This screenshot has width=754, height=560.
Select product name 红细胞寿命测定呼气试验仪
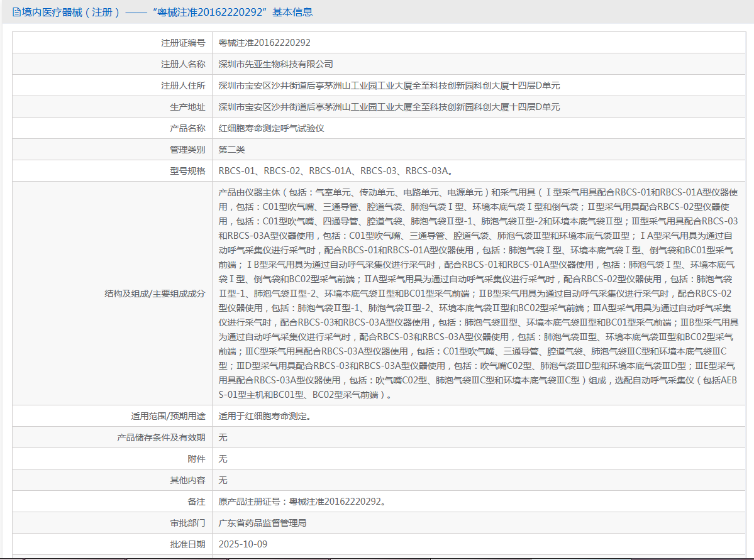coord(271,128)
